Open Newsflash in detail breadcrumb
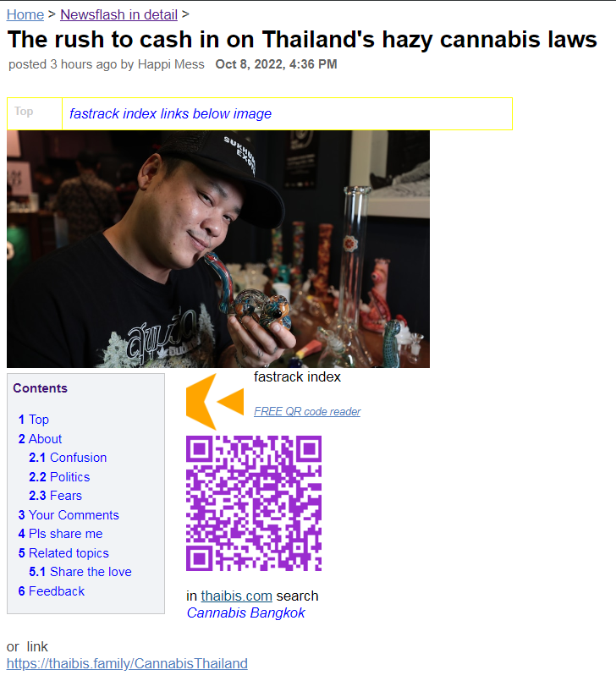616x681 pixels. click(x=118, y=14)
